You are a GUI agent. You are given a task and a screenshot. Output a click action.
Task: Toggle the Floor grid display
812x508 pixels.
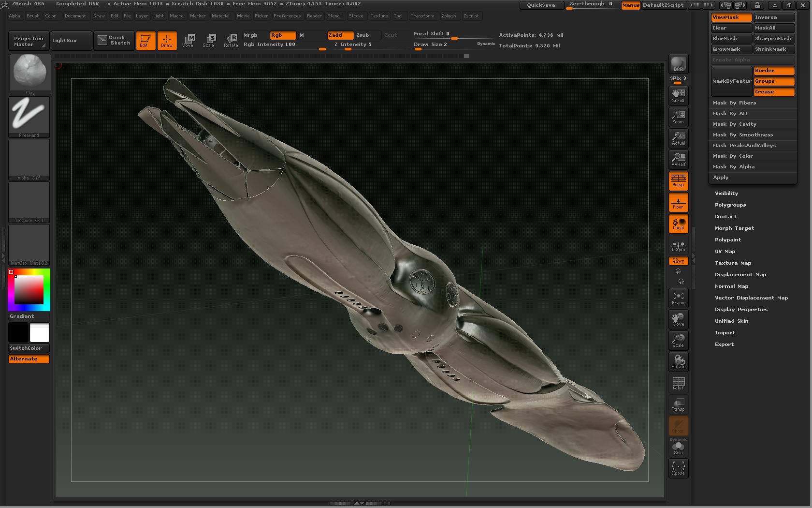[x=678, y=202]
